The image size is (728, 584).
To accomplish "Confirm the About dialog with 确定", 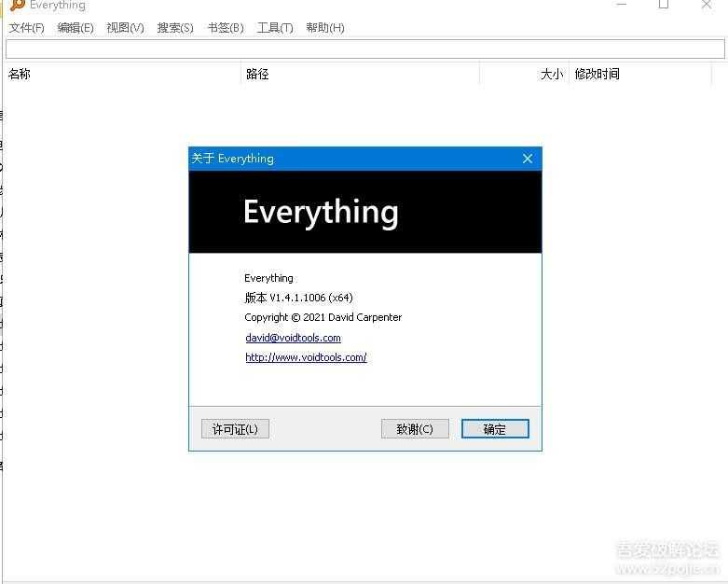I will pyautogui.click(x=495, y=429).
